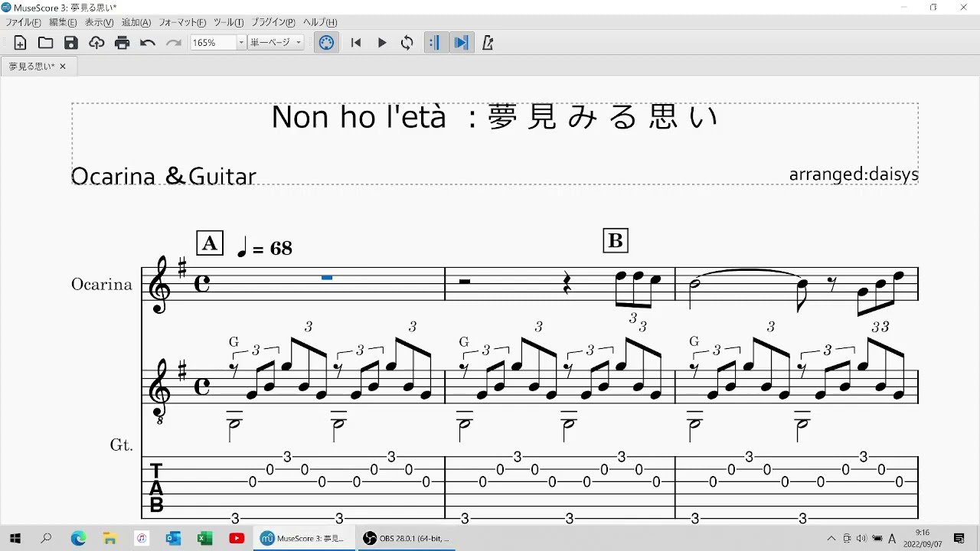Open the ファイル(F) menu
The width and height of the screenshot is (980, 551).
[24, 23]
